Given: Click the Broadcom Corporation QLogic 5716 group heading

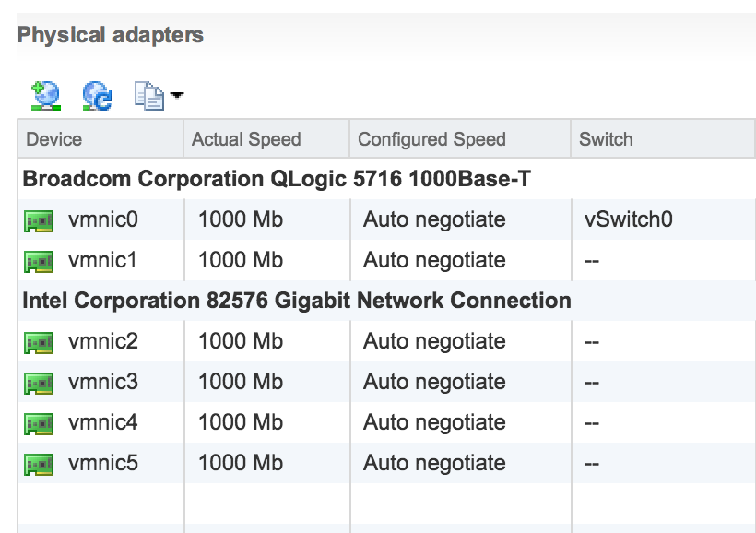Looking at the screenshot, I should tap(277, 179).
